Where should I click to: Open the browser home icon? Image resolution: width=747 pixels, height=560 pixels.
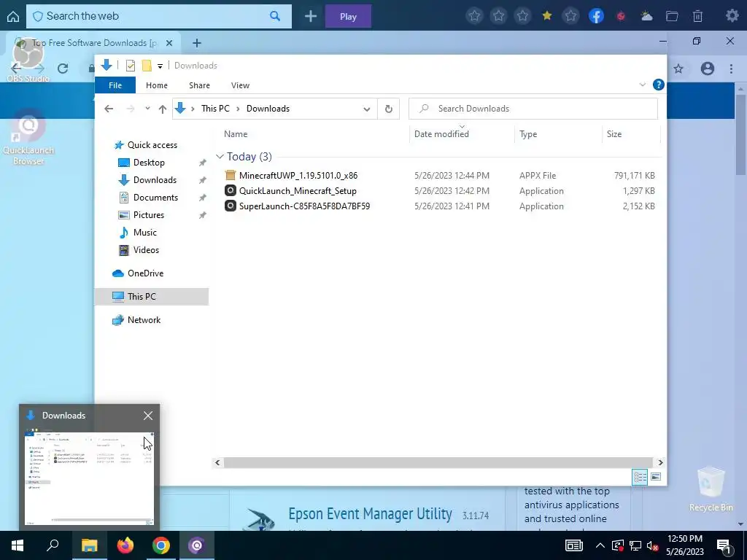(x=13, y=17)
